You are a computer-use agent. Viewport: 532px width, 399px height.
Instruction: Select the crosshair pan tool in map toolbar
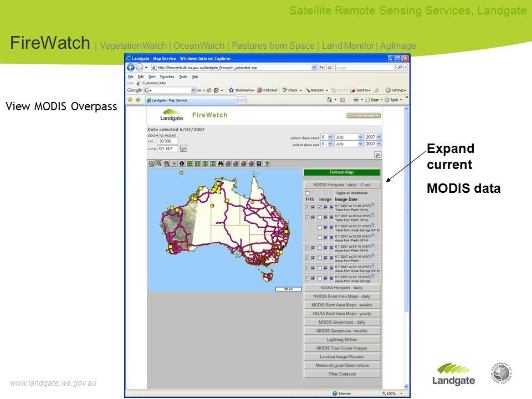[x=174, y=163]
